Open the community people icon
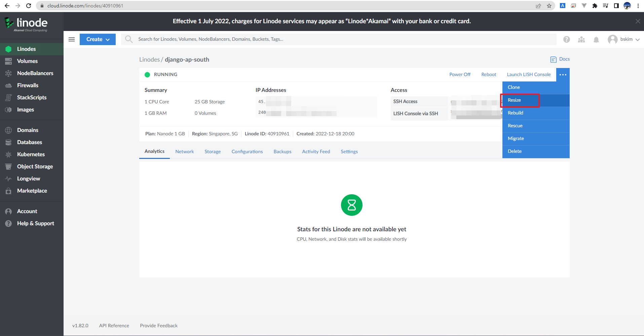The height and width of the screenshot is (336, 644). coord(581,39)
